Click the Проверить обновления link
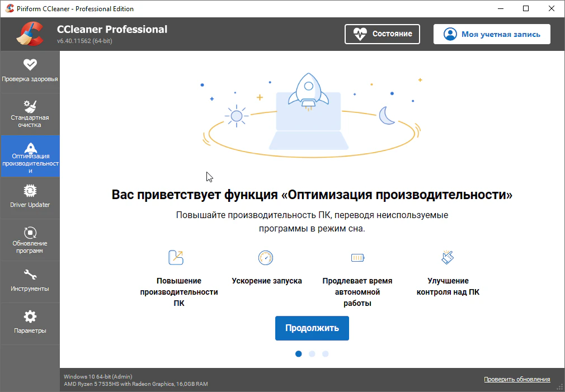 click(x=516, y=380)
